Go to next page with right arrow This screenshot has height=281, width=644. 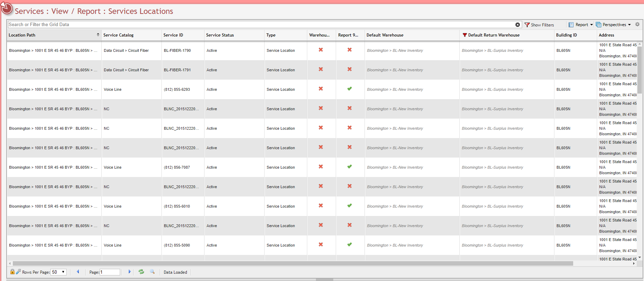(x=129, y=272)
